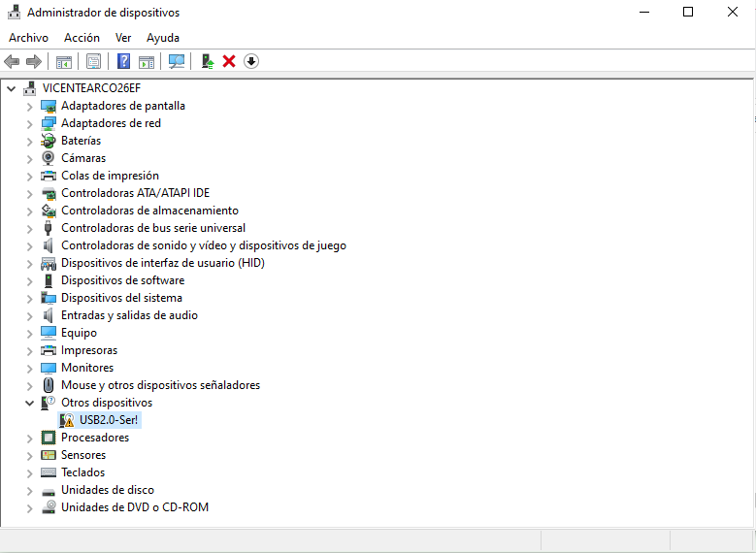Click the Adaptadores de red icon
Image resolution: width=756 pixels, height=553 pixels.
(49, 123)
